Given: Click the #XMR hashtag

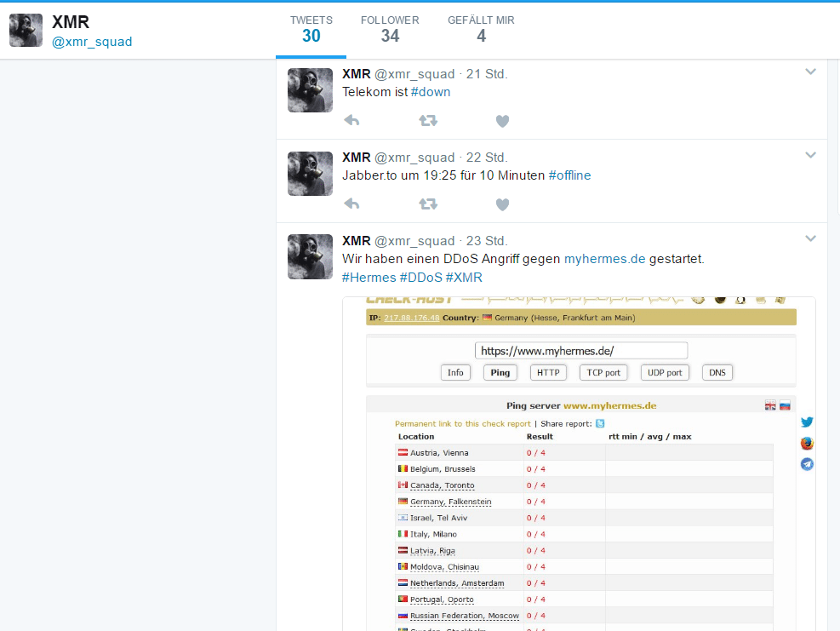Looking at the screenshot, I should click(464, 277).
